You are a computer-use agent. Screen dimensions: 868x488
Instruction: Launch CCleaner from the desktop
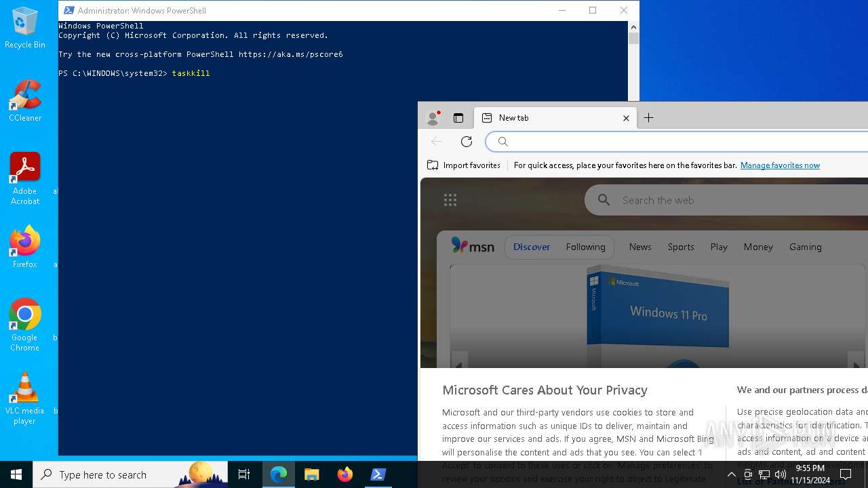[25, 100]
